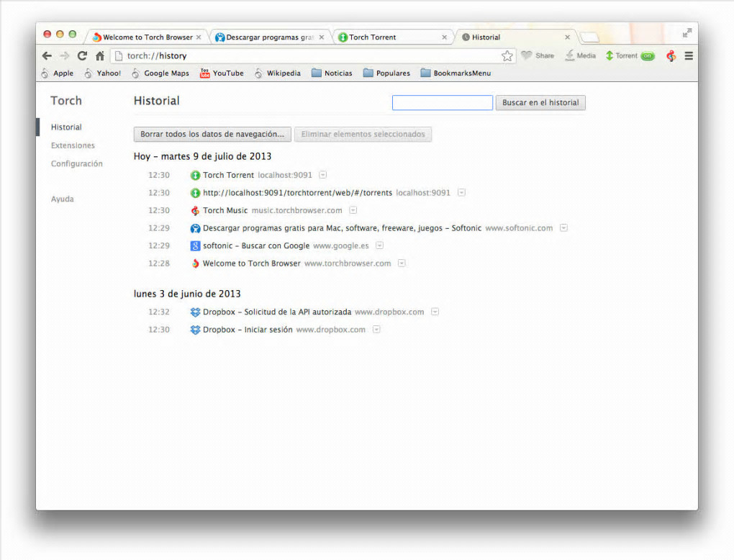The height and width of the screenshot is (560, 734).
Task: Open Dropbox Solicitud de la API entry
Action: click(x=276, y=312)
